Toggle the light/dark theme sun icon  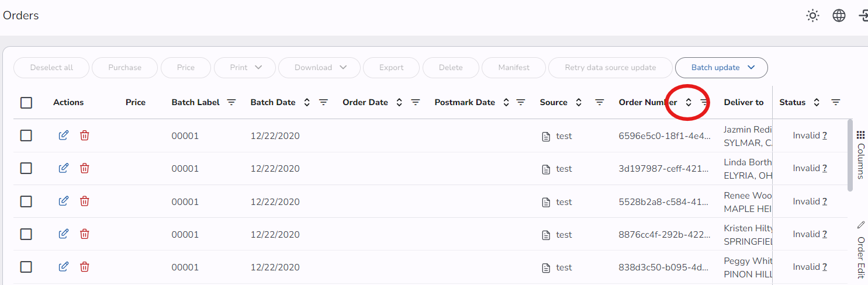pyautogui.click(x=812, y=16)
